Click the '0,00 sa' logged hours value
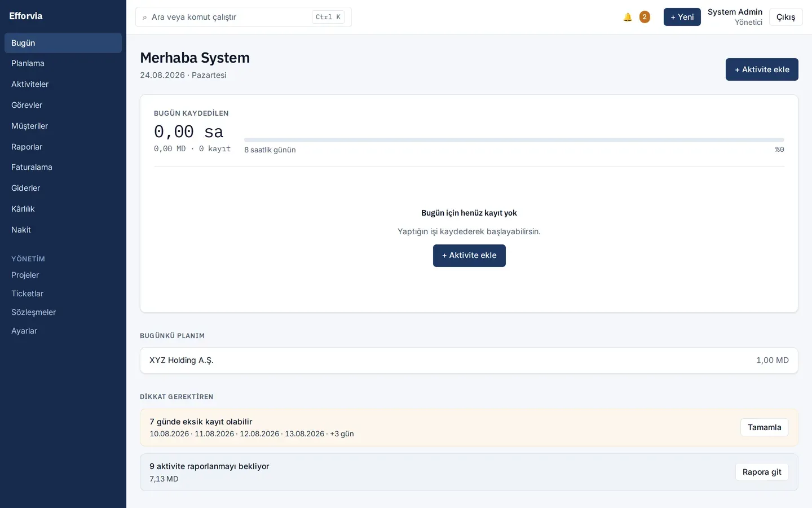The height and width of the screenshot is (508, 812). coord(188,132)
